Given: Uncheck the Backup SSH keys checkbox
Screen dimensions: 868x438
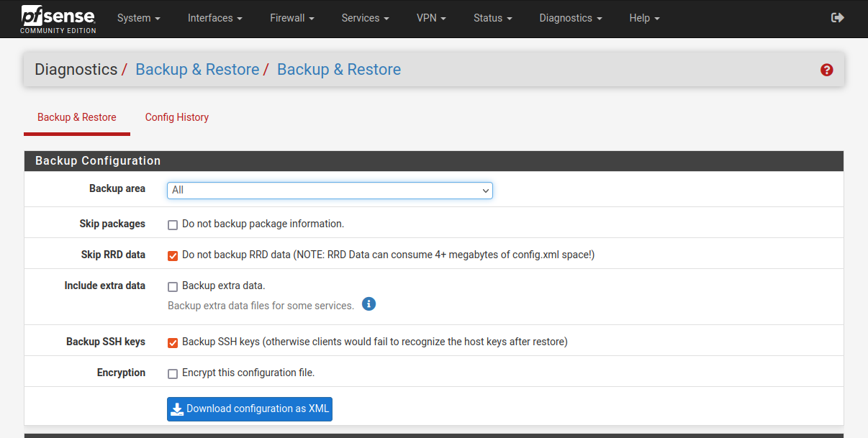Looking at the screenshot, I should point(173,342).
